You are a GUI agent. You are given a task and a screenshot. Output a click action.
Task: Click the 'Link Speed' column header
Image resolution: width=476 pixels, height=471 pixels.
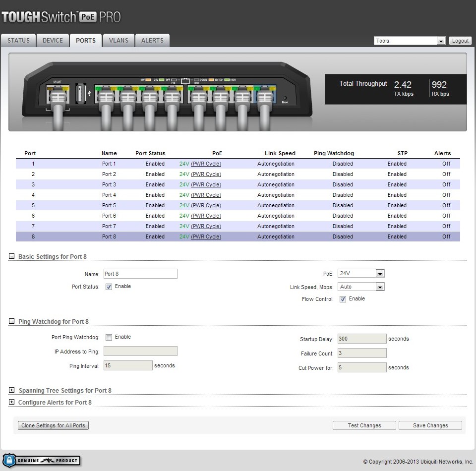pyautogui.click(x=280, y=153)
